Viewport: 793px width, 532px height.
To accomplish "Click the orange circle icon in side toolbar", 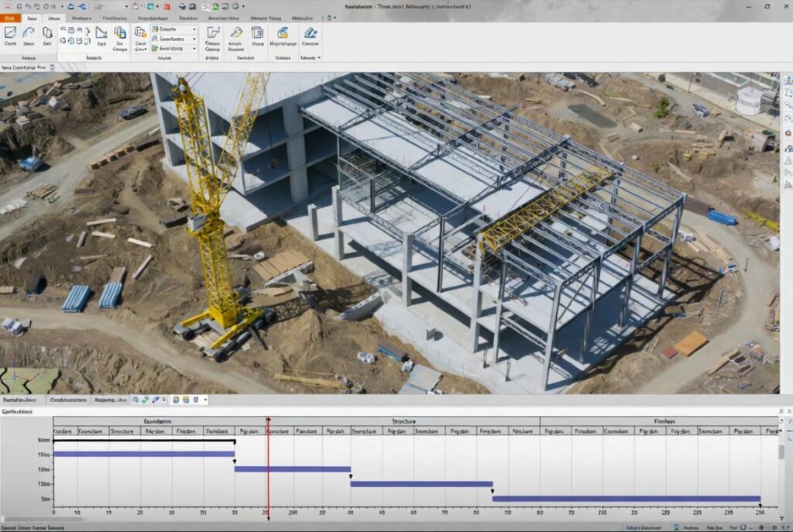I will click(788, 133).
